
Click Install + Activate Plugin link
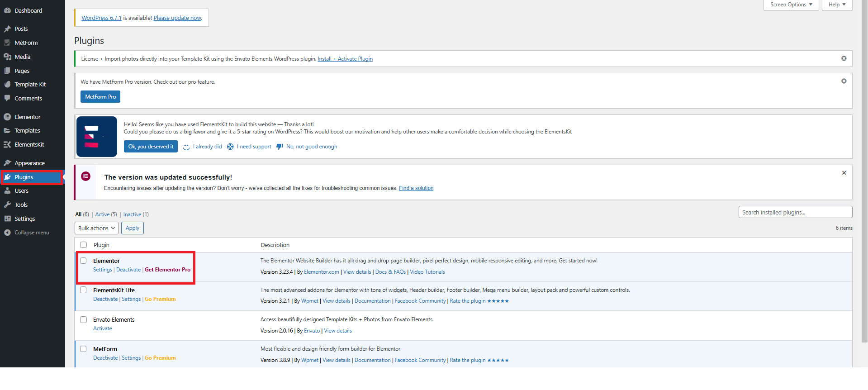click(345, 59)
